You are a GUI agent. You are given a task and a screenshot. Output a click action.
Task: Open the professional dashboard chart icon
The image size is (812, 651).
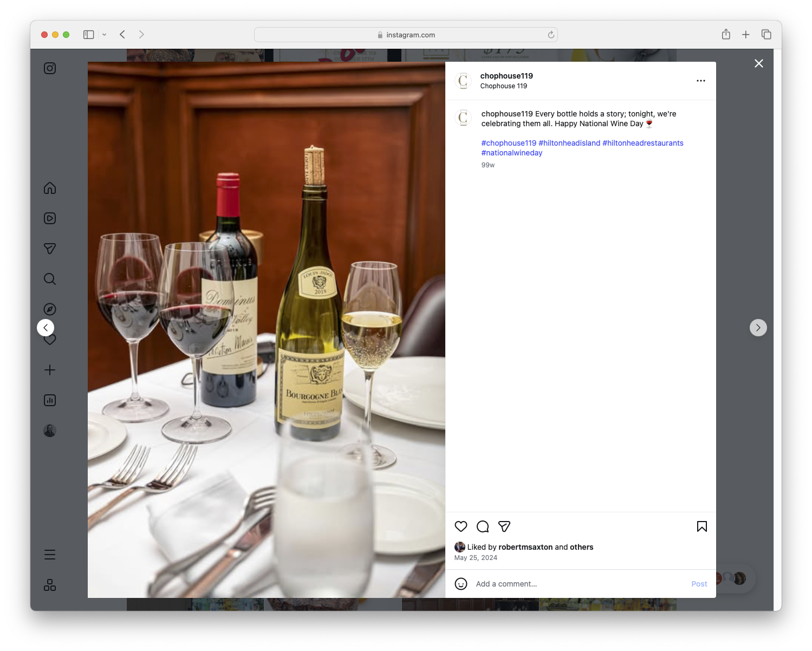pos(49,400)
